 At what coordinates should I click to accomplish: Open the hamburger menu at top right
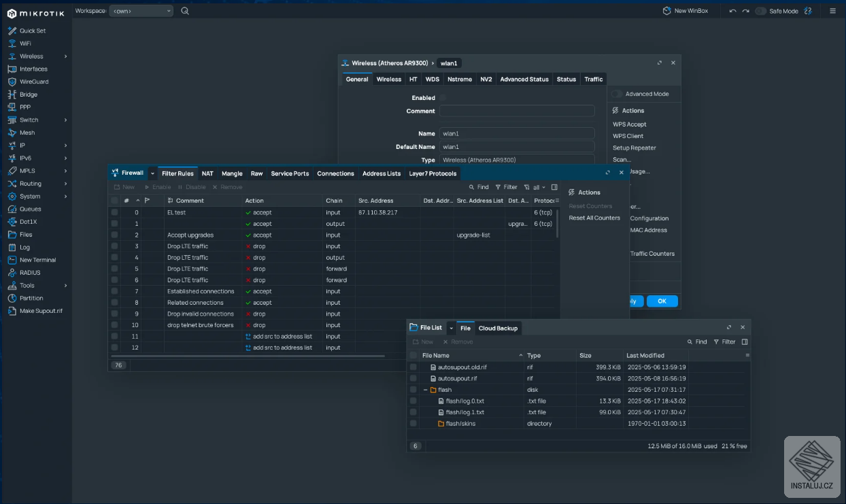click(832, 11)
